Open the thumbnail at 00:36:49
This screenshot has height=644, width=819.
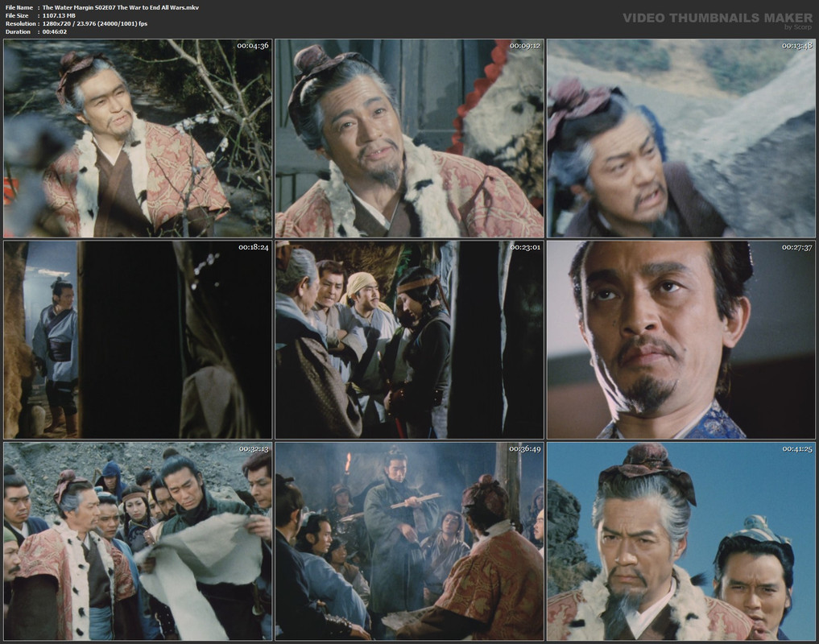click(409, 542)
